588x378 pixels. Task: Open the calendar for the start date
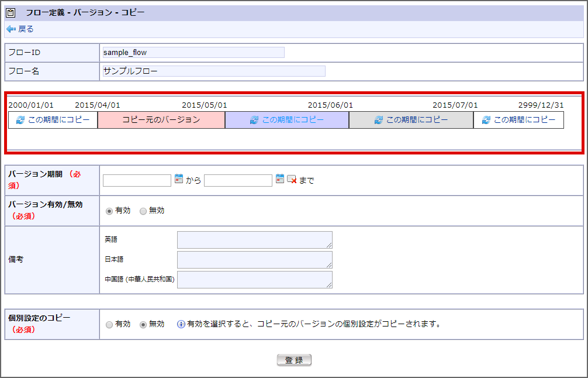pyautogui.click(x=179, y=178)
